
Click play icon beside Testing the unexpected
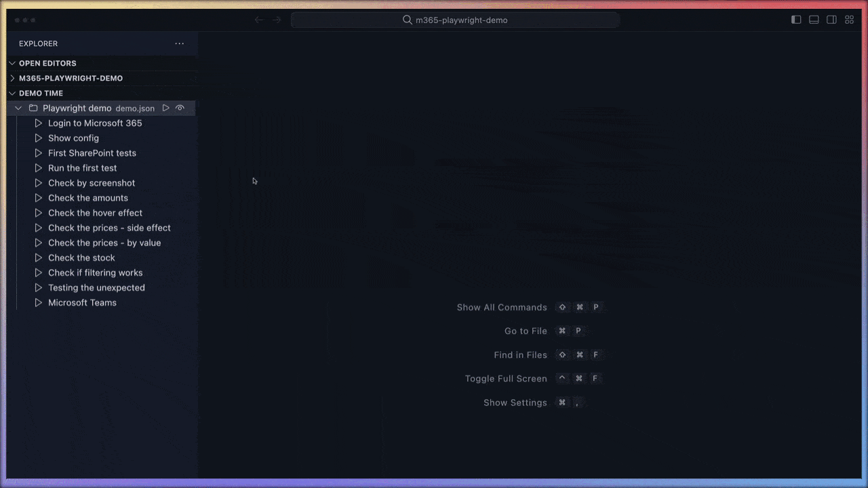(39, 287)
